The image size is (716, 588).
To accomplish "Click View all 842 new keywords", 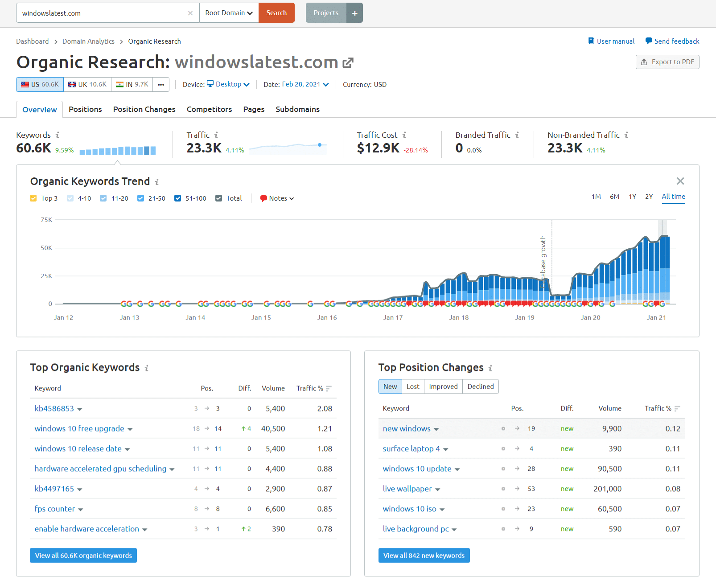I will pyautogui.click(x=424, y=555).
